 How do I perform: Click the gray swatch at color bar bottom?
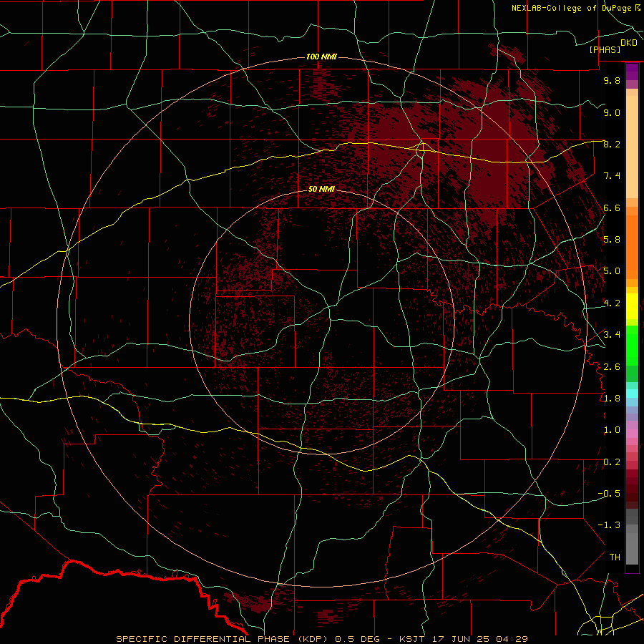pyautogui.click(x=632, y=548)
